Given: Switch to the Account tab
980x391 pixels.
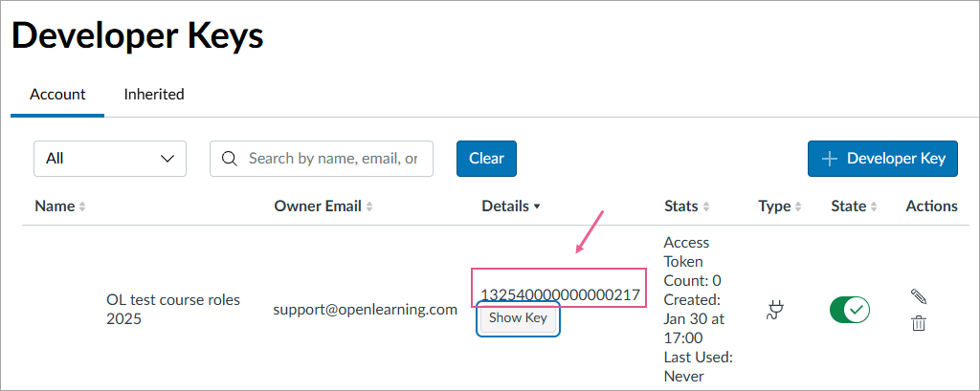Looking at the screenshot, I should pos(57,95).
